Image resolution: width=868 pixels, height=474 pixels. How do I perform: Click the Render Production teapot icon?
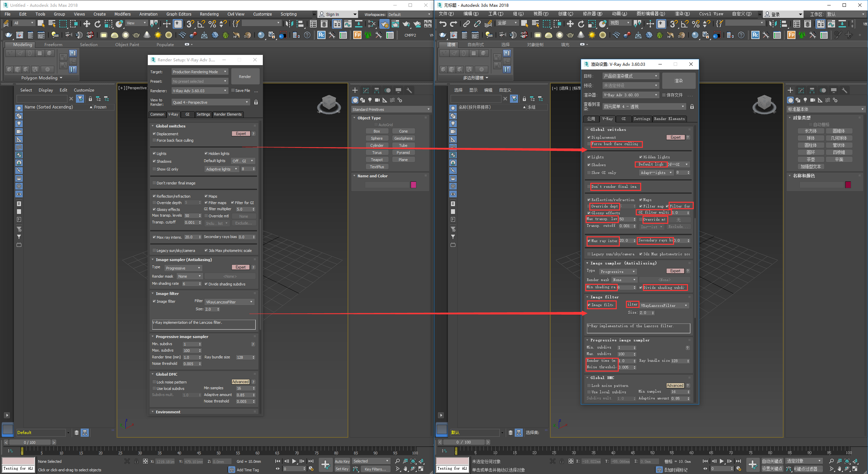[x=407, y=24]
